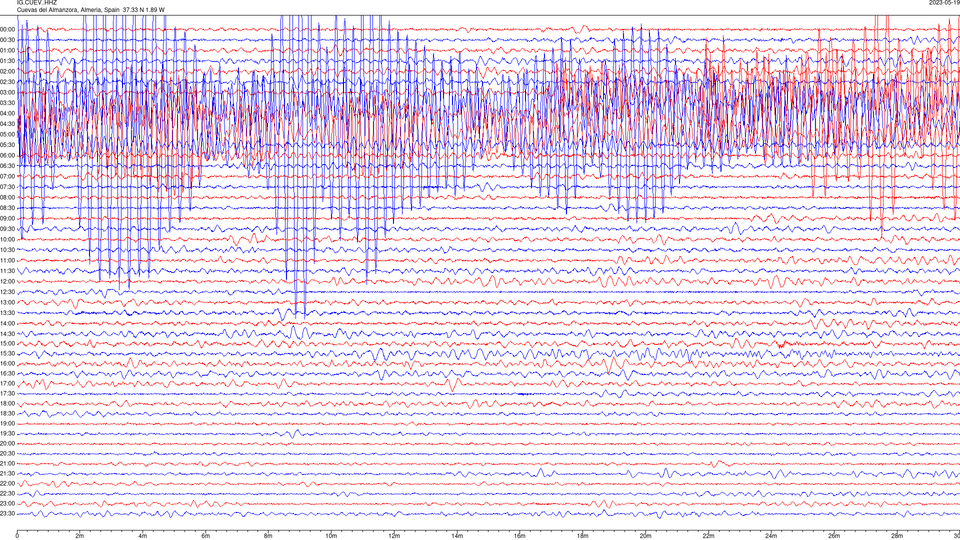
Task: Click the 18:30 time label
Action: (x=7, y=413)
